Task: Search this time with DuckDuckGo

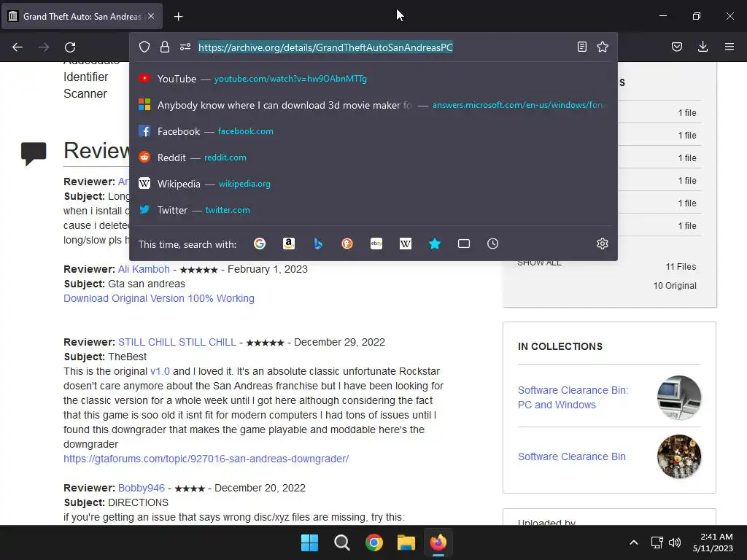Action: click(347, 244)
